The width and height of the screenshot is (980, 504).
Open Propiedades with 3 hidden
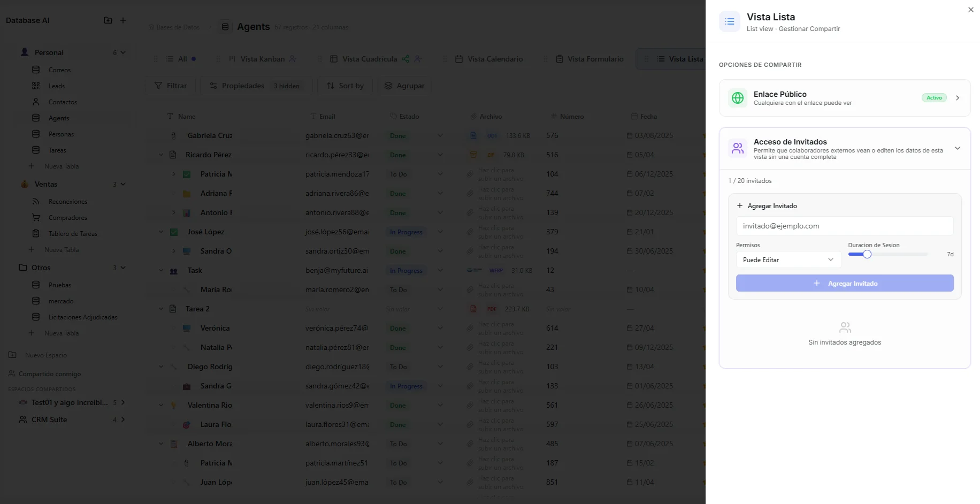tap(256, 86)
